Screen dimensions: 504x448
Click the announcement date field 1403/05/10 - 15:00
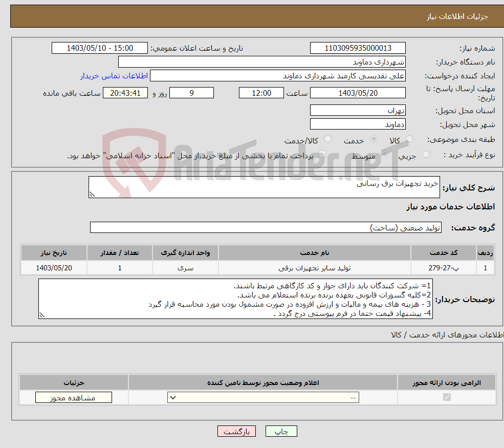[100, 48]
